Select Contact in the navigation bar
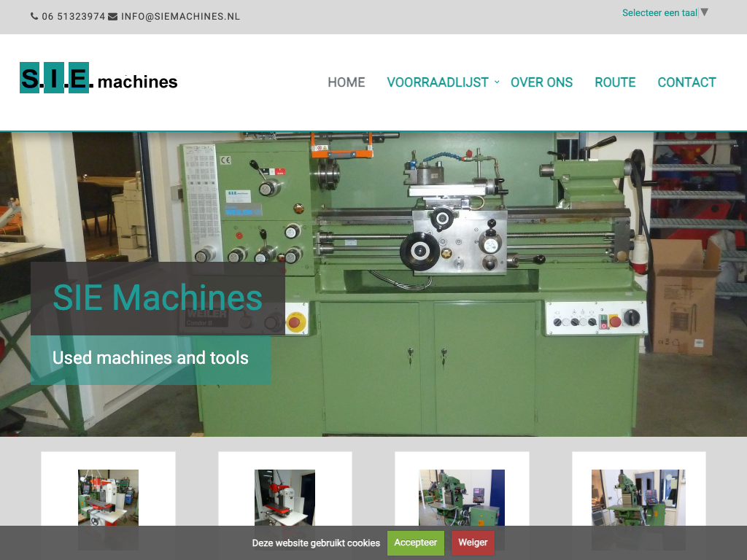 [x=686, y=82]
